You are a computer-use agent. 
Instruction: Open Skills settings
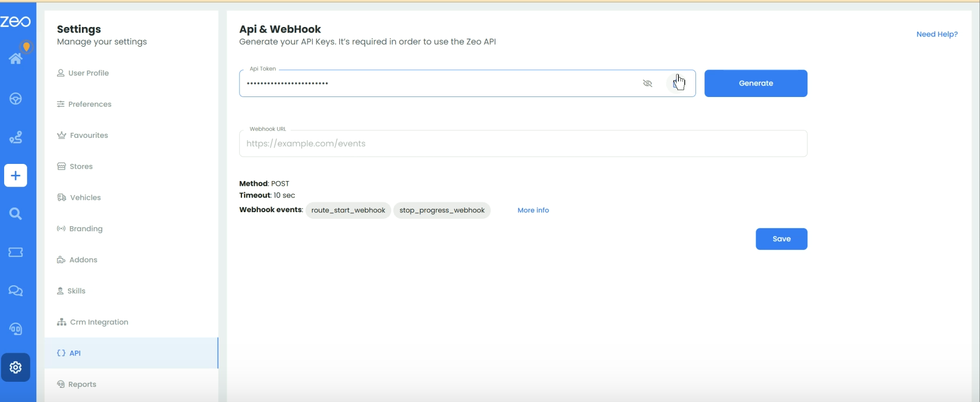[131, 291]
